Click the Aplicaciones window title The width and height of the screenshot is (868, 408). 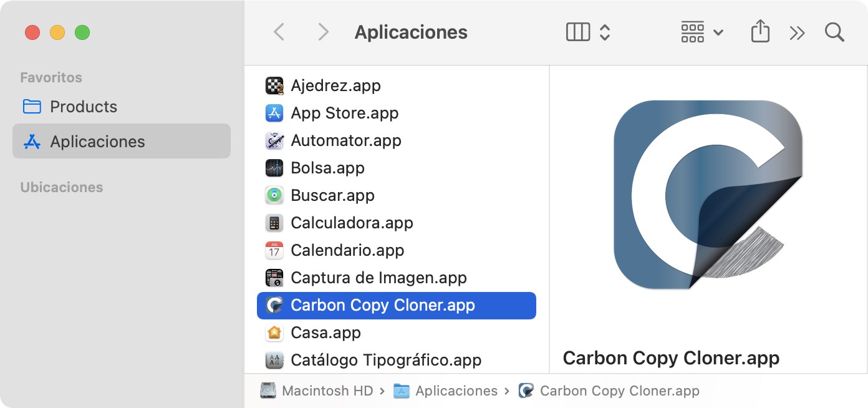pyautogui.click(x=411, y=32)
